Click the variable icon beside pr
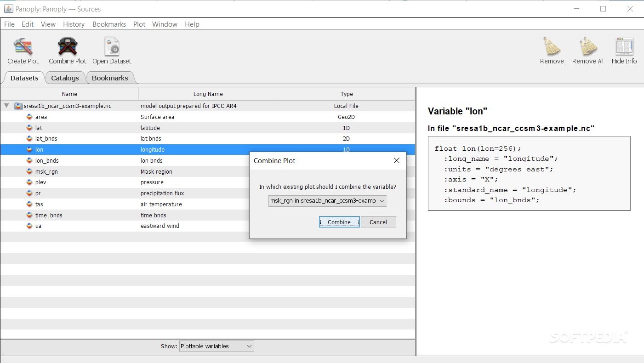The height and width of the screenshot is (363, 644). pos(29,193)
